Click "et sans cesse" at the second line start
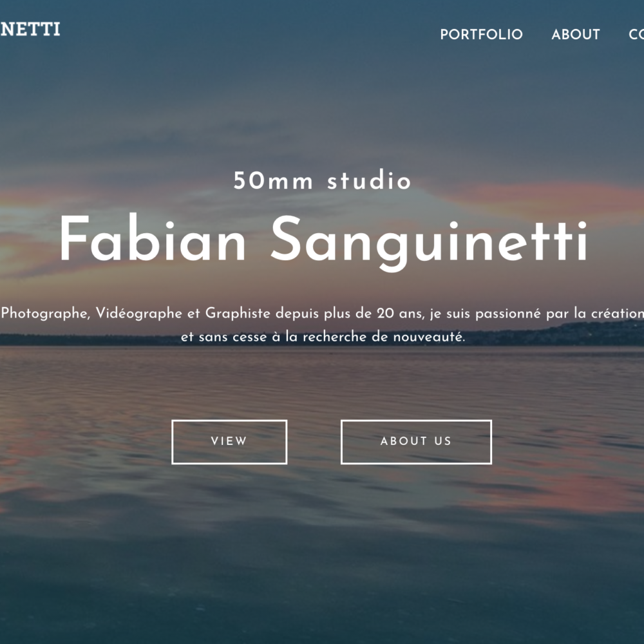 pyautogui.click(x=224, y=337)
